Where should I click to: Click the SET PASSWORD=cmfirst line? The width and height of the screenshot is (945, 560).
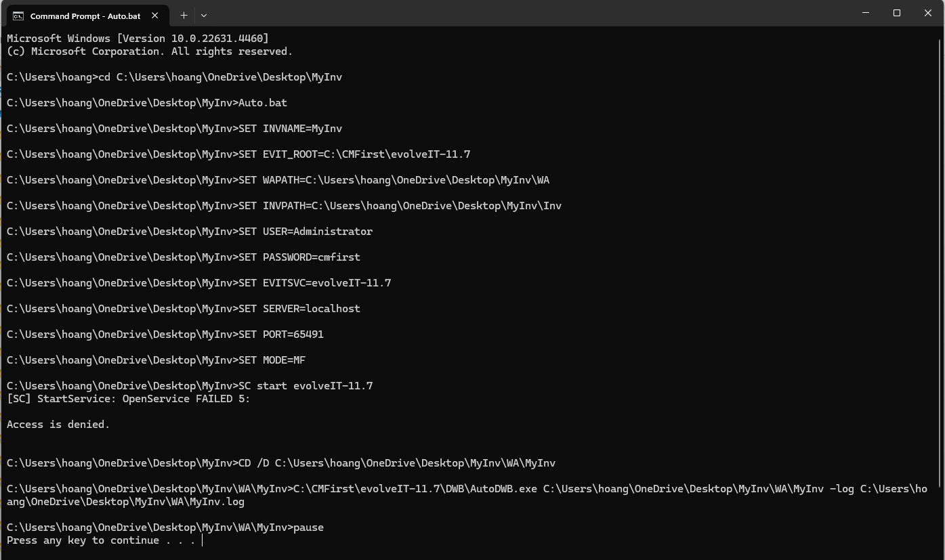tap(184, 257)
